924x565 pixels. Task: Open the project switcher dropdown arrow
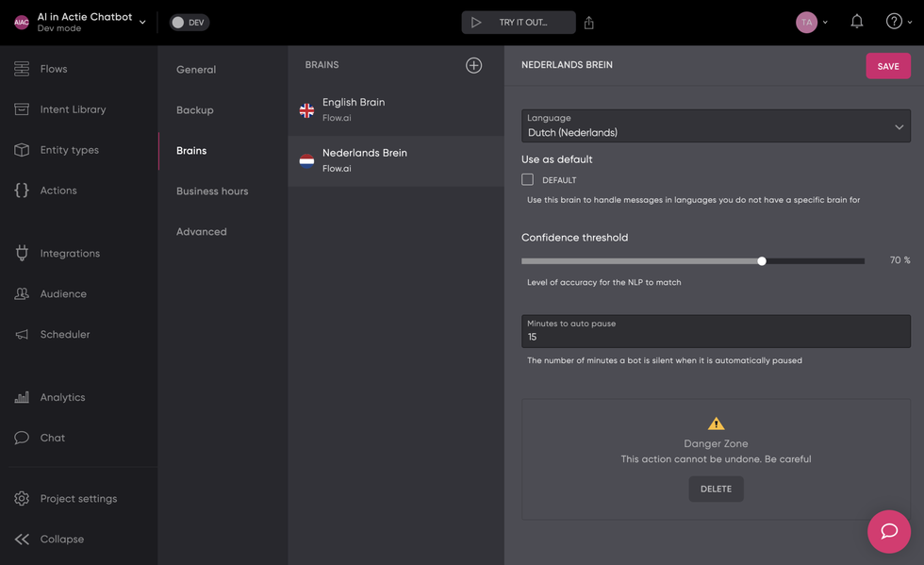142,23
